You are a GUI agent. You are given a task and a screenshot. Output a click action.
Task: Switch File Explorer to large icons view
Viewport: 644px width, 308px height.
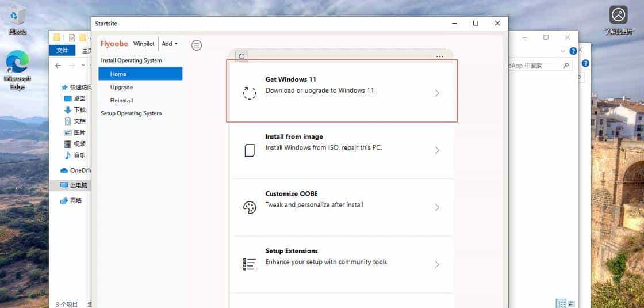pyautogui.click(x=572, y=303)
